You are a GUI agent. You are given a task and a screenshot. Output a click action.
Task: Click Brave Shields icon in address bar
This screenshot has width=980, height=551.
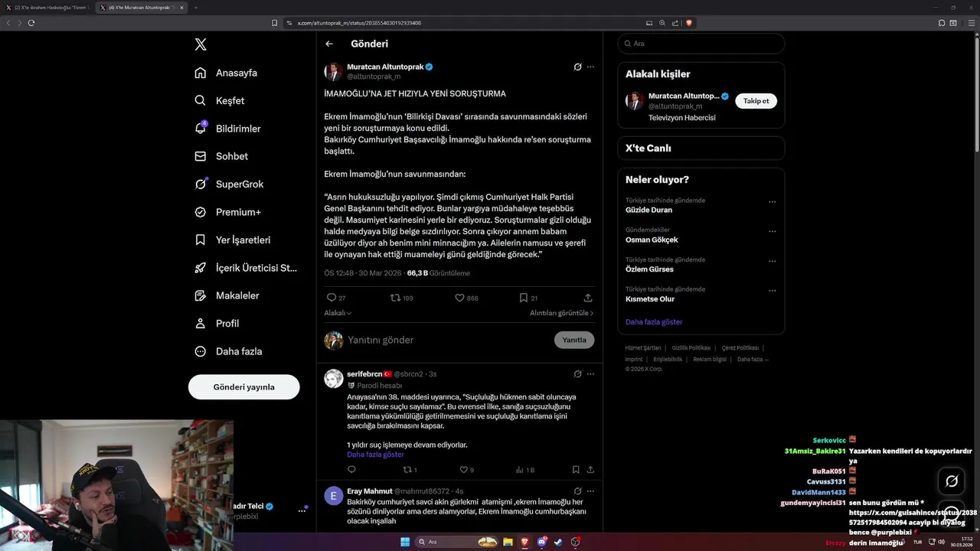point(689,23)
